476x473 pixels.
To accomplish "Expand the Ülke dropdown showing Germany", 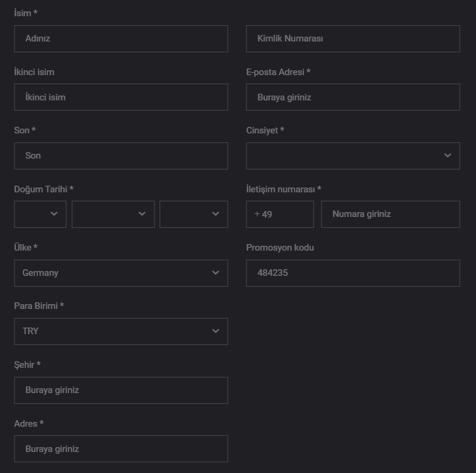I will pos(121,273).
